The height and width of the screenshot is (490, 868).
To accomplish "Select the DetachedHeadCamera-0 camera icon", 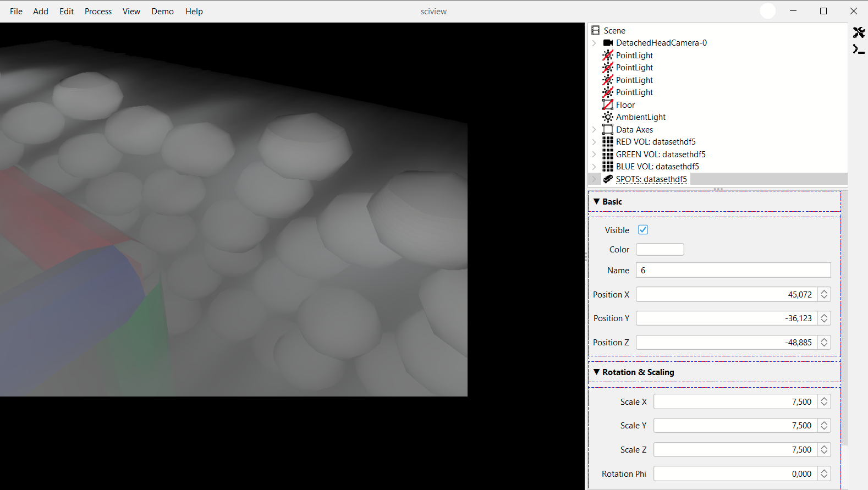I will pos(608,43).
